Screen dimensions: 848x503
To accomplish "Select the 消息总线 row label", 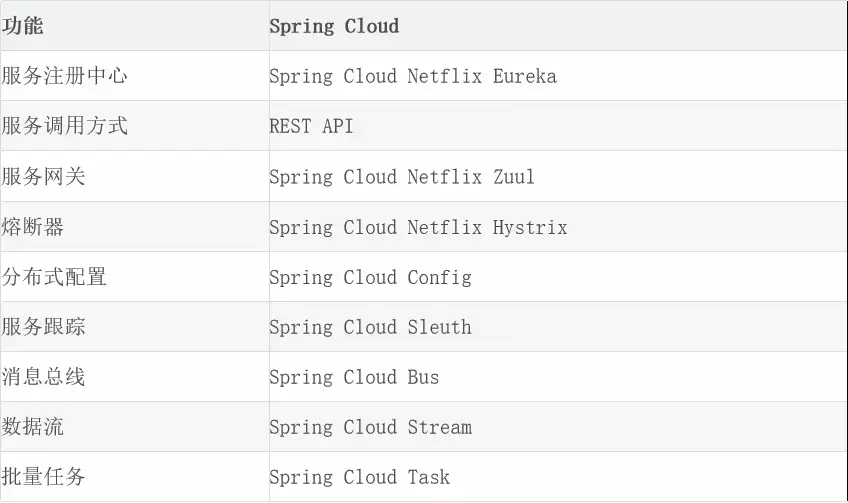I will pyautogui.click(x=43, y=376).
